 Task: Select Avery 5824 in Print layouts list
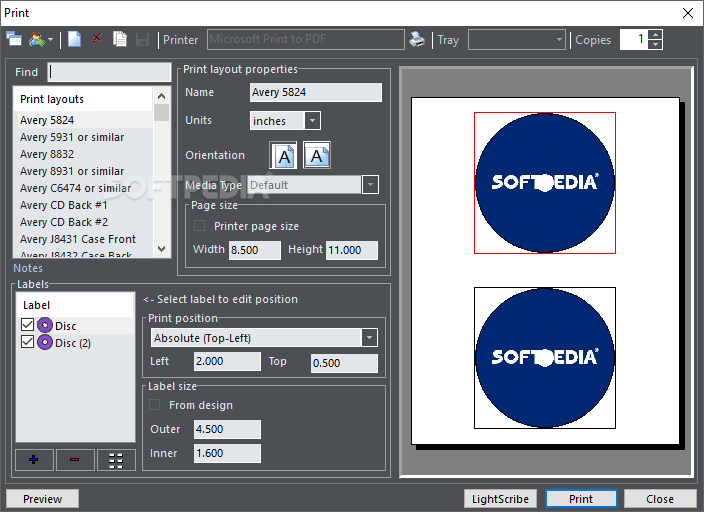pos(83,120)
